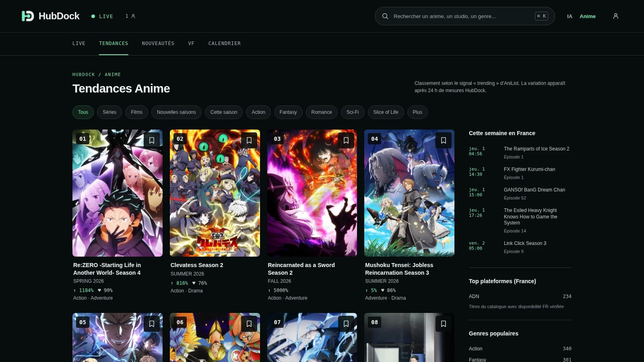Bookmark Re:ZERO Season 4 card
644x362 pixels.
152,140
